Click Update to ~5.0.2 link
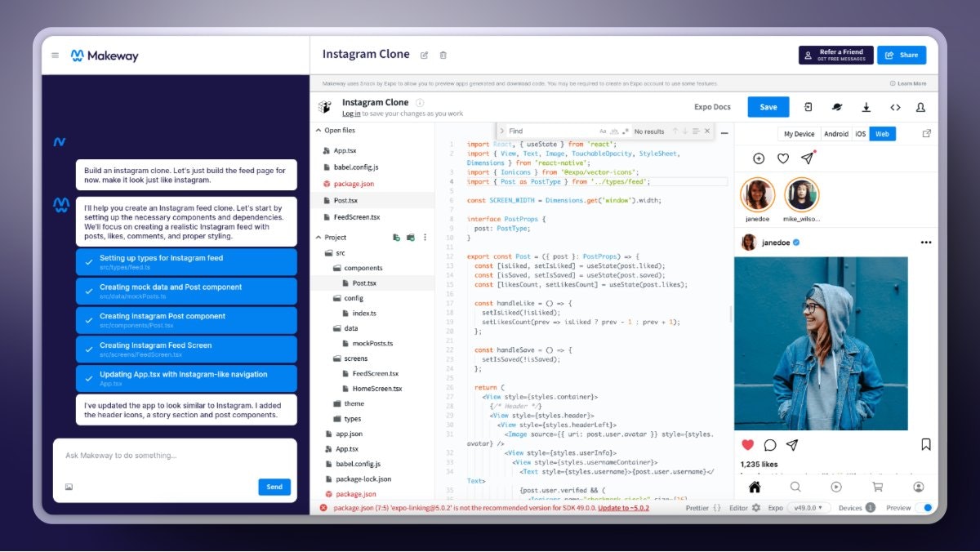Screen dimensions: 980x552 pos(623,508)
